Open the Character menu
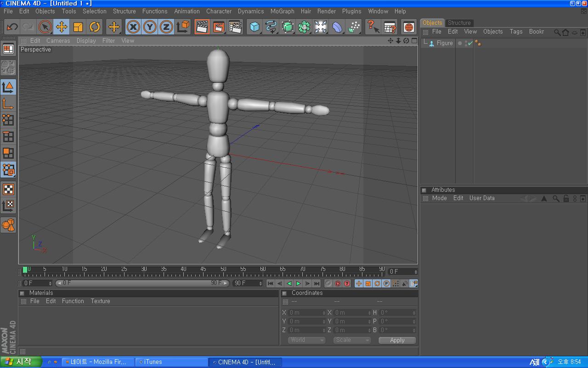This screenshot has height=368, width=588. (x=219, y=11)
